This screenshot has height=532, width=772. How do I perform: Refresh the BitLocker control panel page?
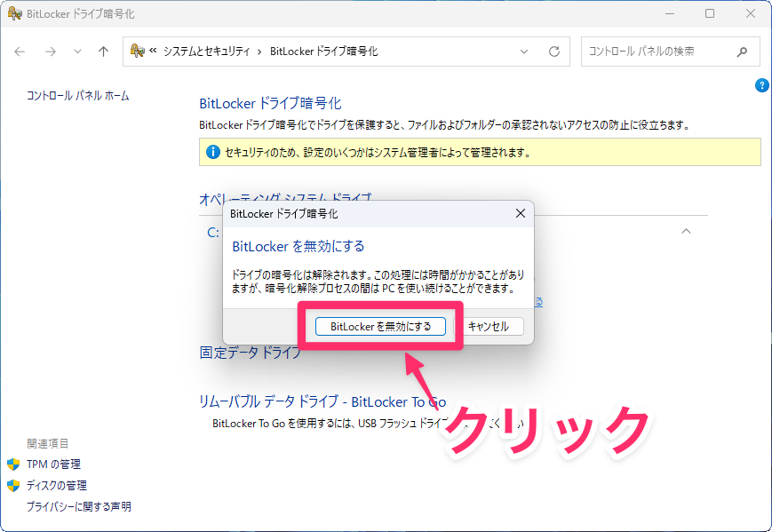pos(554,52)
